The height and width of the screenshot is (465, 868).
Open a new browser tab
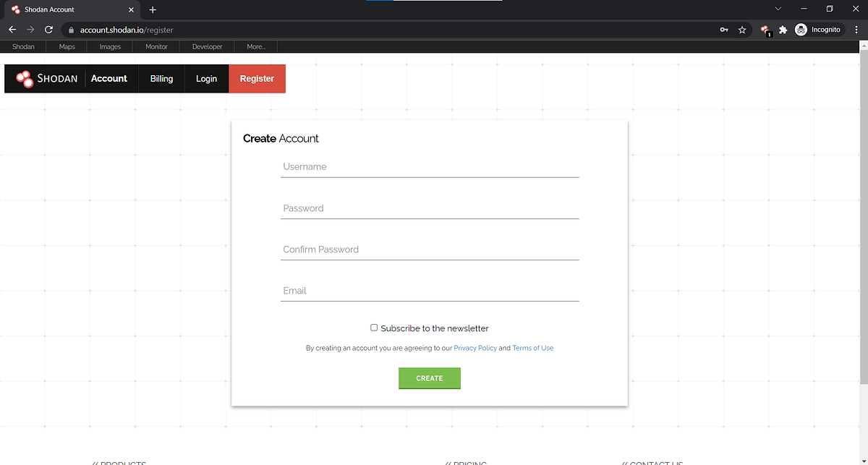coord(153,9)
